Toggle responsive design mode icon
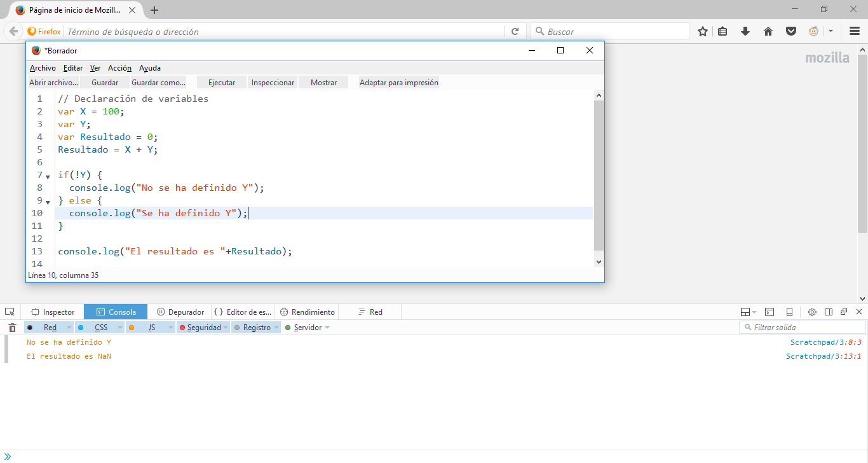 tap(789, 312)
